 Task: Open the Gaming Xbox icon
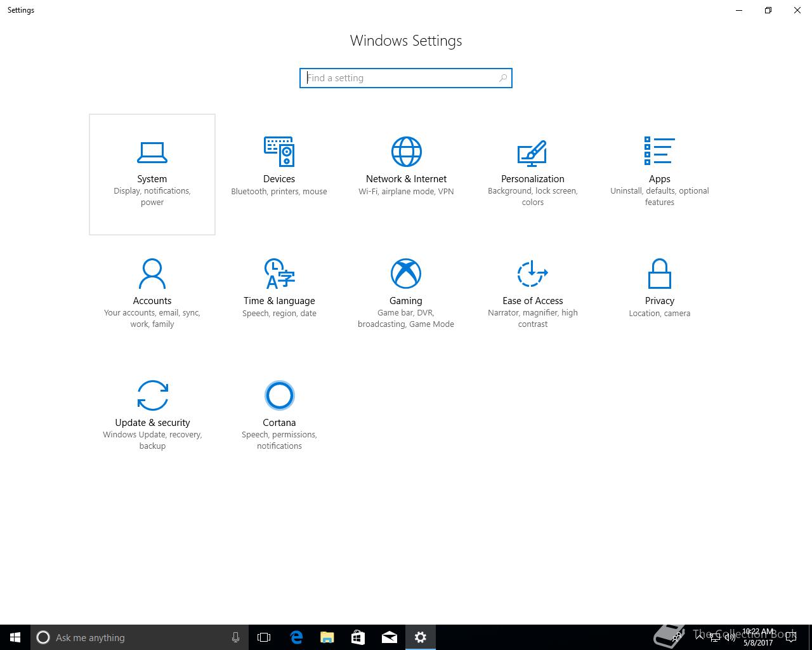[406, 273]
